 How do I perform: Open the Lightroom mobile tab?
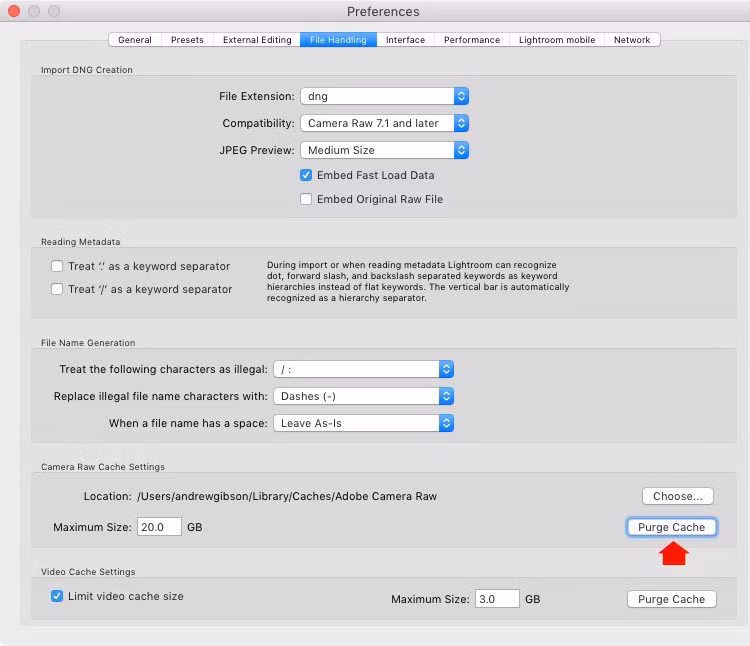(557, 40)
